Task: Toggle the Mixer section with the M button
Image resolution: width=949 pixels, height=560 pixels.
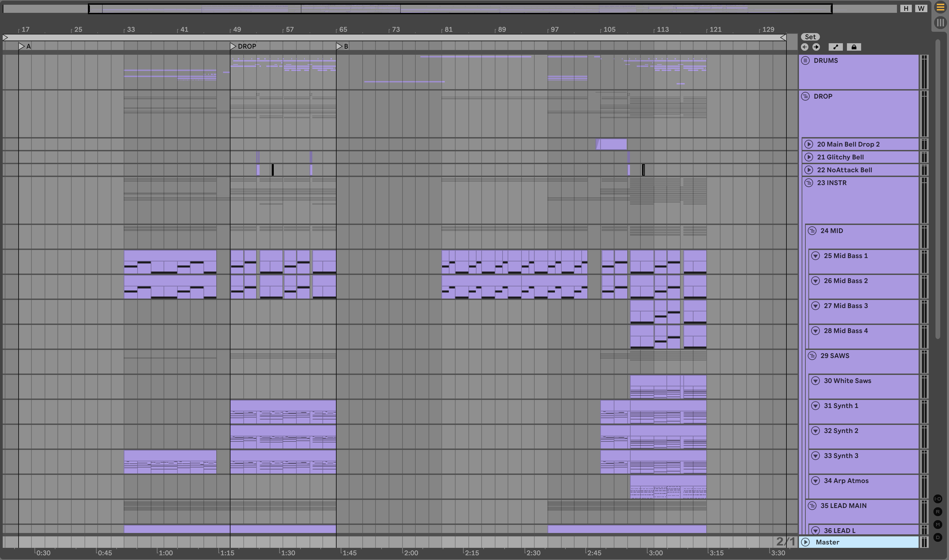Action: point(938,525)
